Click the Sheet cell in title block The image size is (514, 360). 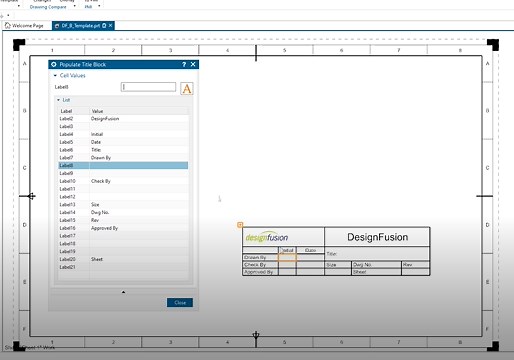click(x=376, y=272)
